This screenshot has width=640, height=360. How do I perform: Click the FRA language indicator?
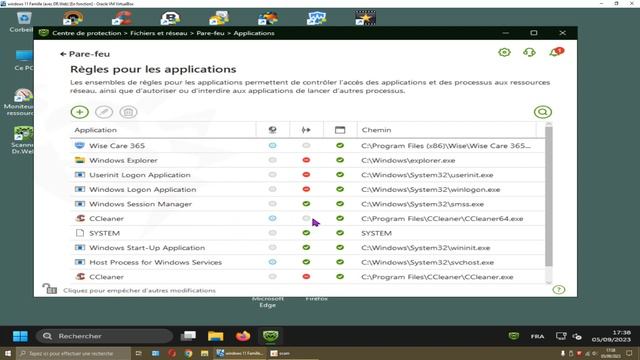[x=538, y=336]
